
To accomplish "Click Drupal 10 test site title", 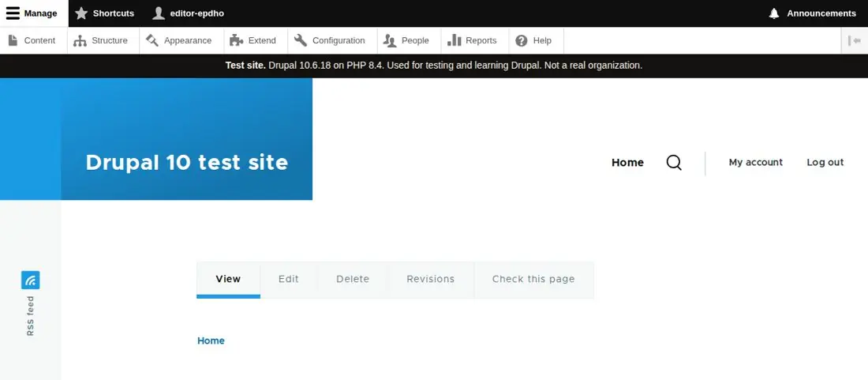I will (186, 162).
